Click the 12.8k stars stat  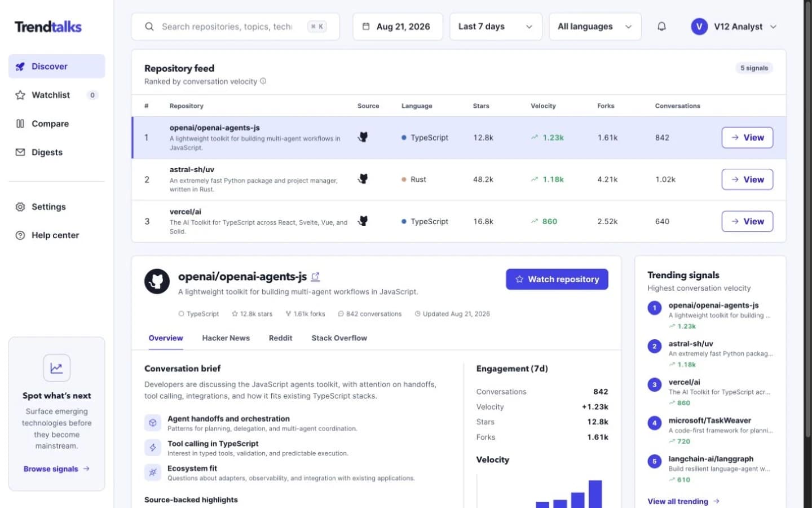point(252,314)
